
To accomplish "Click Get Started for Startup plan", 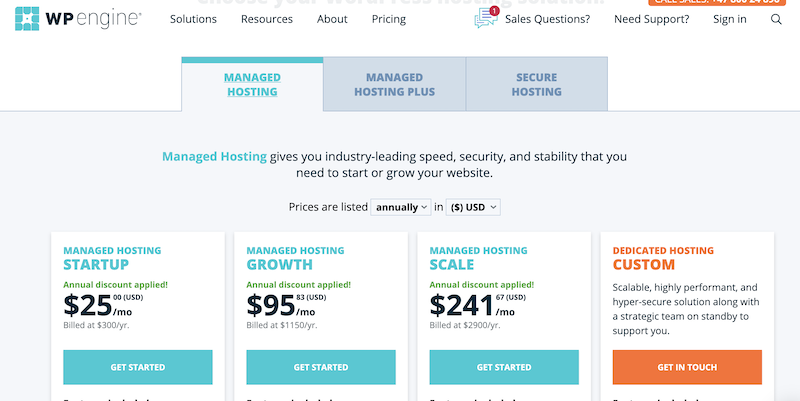I will click(x=138, y=367).
